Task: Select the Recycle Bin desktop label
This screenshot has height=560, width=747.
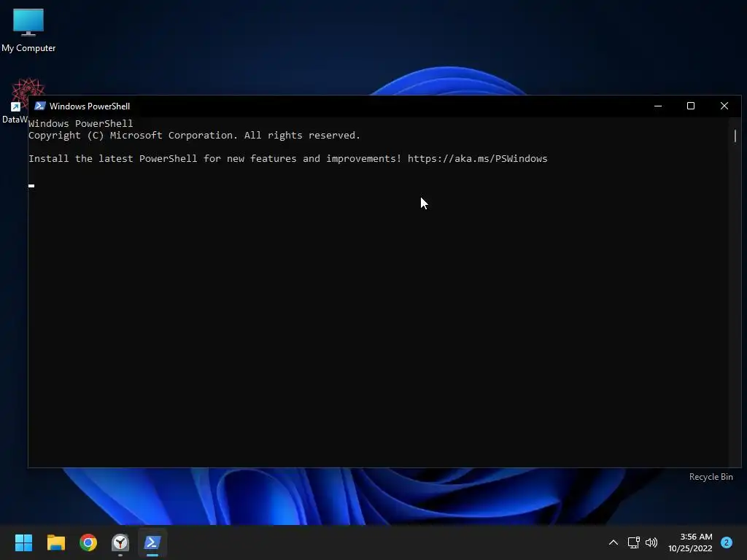Action: [x=711, y=477]
